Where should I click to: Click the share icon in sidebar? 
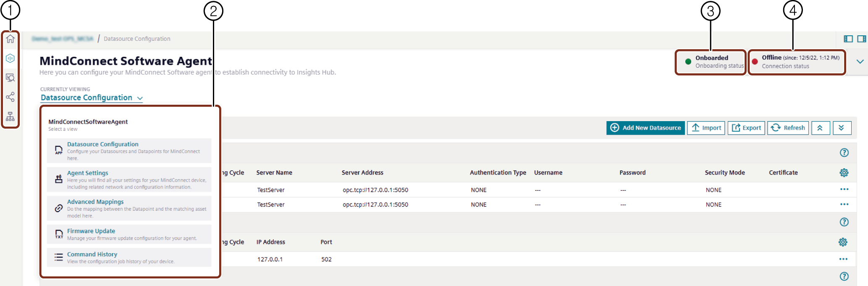click(10, 97)
